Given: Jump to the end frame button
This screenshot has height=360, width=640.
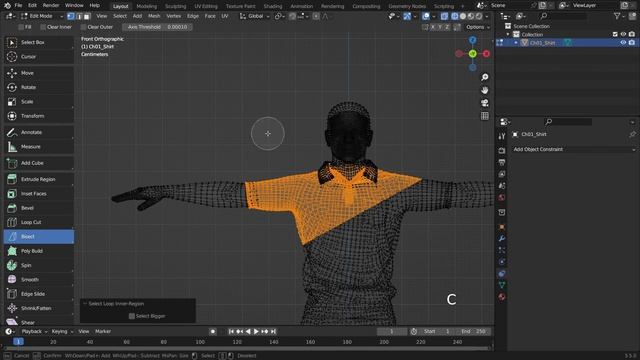Looking at the screenshot, I should 273,331.
